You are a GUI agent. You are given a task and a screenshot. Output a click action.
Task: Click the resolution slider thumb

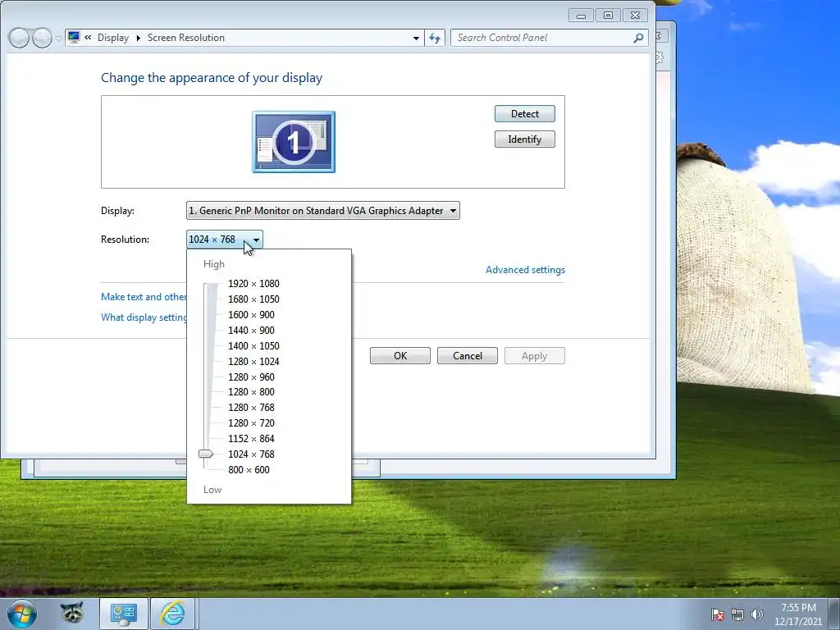coord(206,454)
